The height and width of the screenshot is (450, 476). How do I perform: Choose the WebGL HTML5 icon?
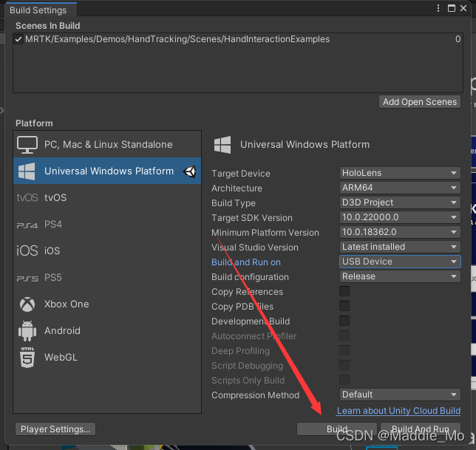(x=27, y=358)
